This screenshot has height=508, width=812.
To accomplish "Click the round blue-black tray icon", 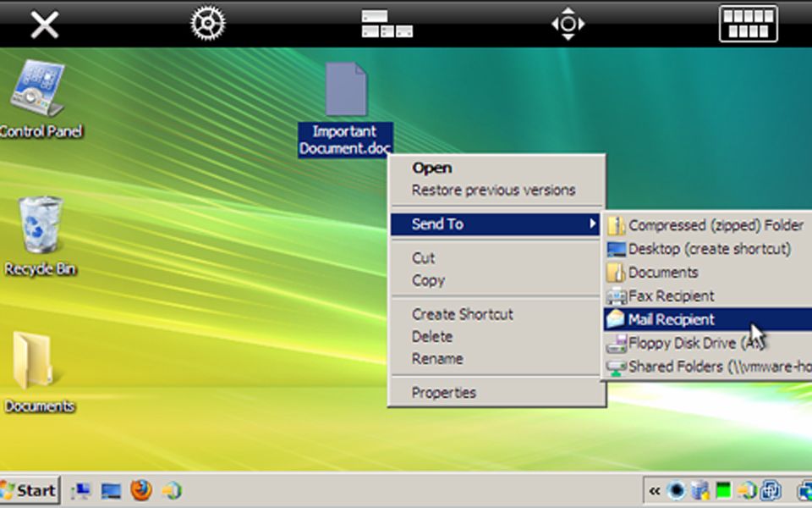I will coord(677,490).
